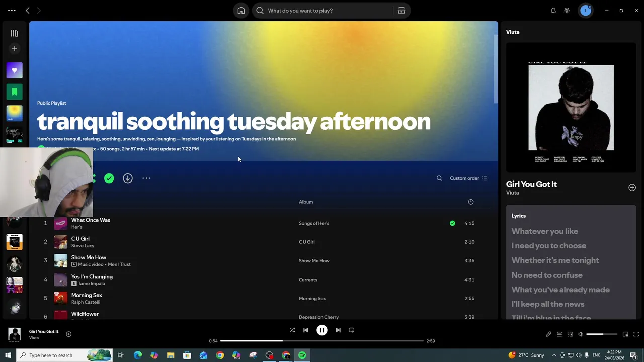The width and height of the screenshot is (644, 362).
Task: Open the album Songs of Her's
Action: 314,223
